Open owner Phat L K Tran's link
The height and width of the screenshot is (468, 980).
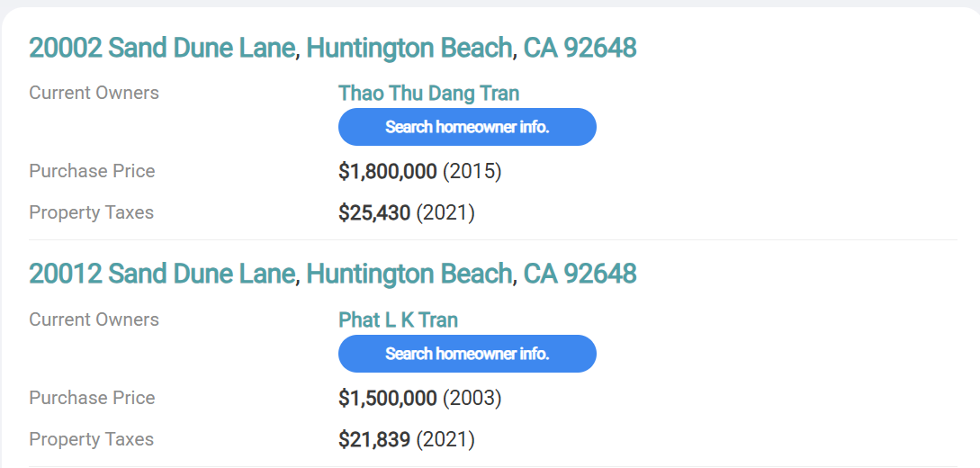pos(398,319)
